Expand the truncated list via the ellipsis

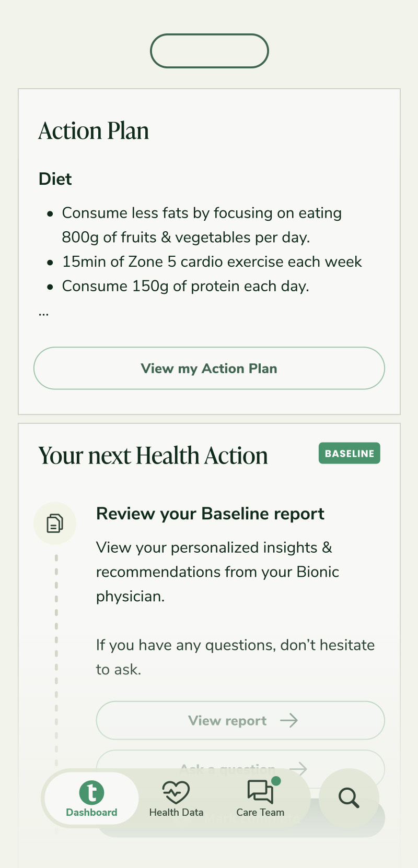point(43,314)
